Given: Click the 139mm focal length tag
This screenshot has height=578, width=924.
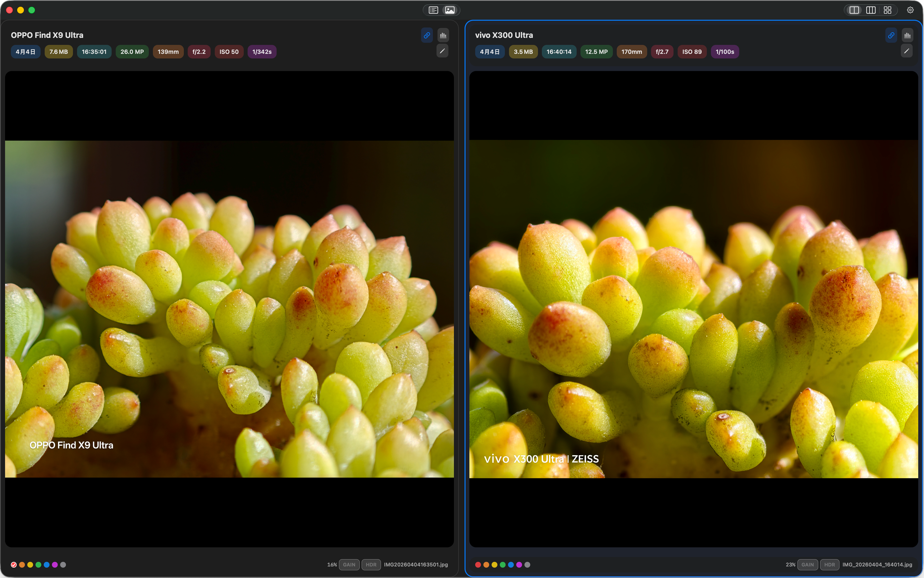Looking at the screenshot, I should (x=168, y=52).
